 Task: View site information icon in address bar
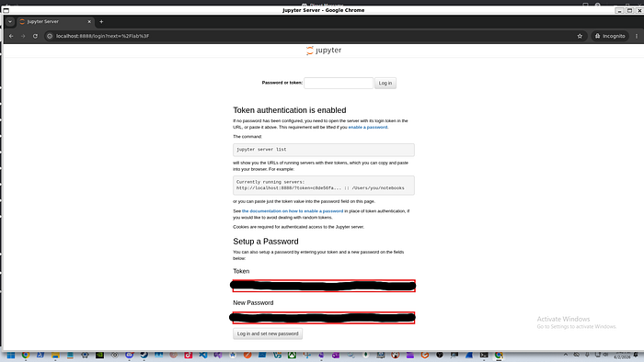[x=50, y=36]
